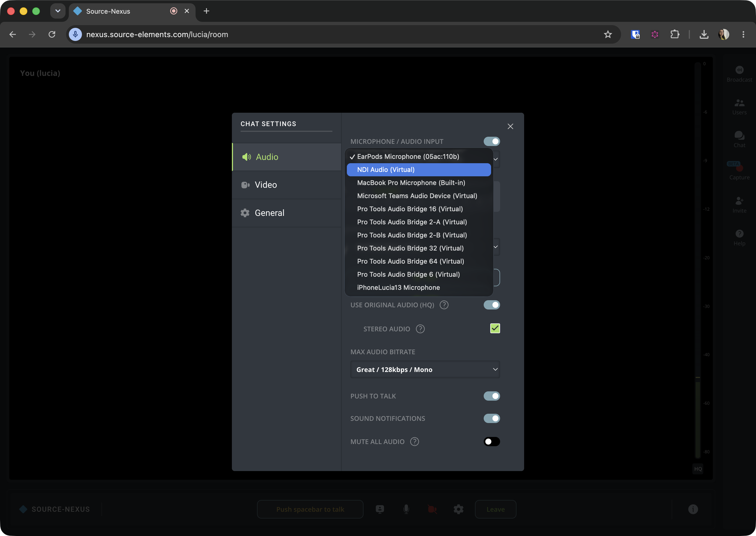Expand the tab search dropdown
Screen dimensions: 756x536
(58, 11)
